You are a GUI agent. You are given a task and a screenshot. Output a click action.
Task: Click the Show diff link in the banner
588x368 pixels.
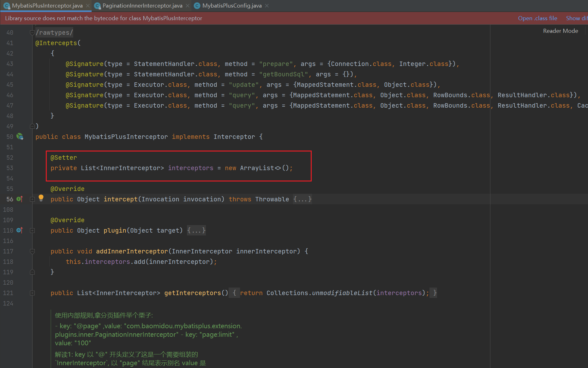[x=576, y=18]
